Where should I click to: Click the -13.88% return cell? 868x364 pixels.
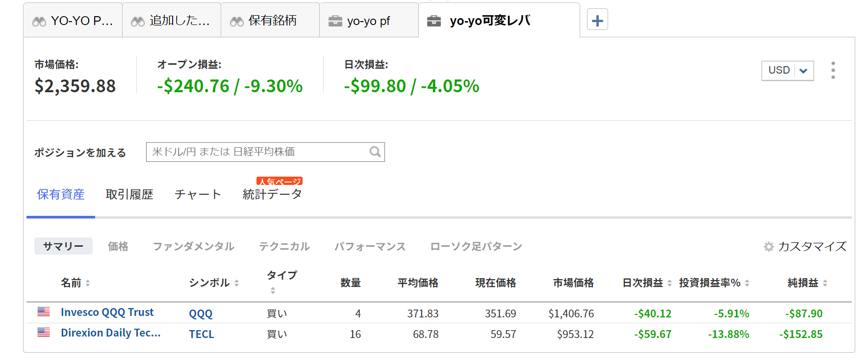coord(728,334)
